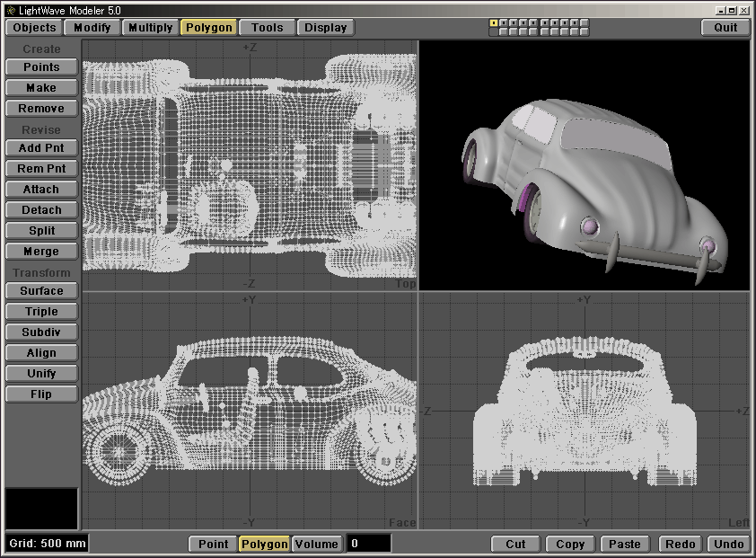Toggle second layer as background

[503, 31]
